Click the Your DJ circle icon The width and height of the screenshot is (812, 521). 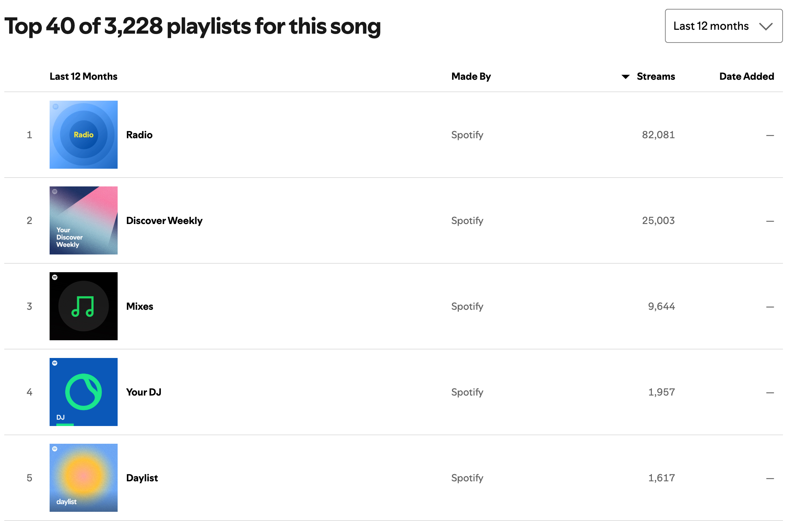point(84,392)
